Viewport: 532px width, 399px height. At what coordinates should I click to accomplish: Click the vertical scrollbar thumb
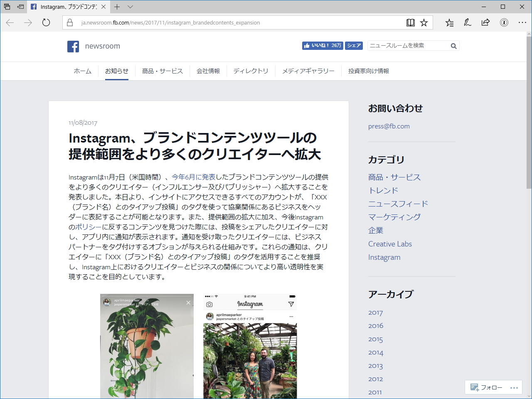tap(529, 112)
